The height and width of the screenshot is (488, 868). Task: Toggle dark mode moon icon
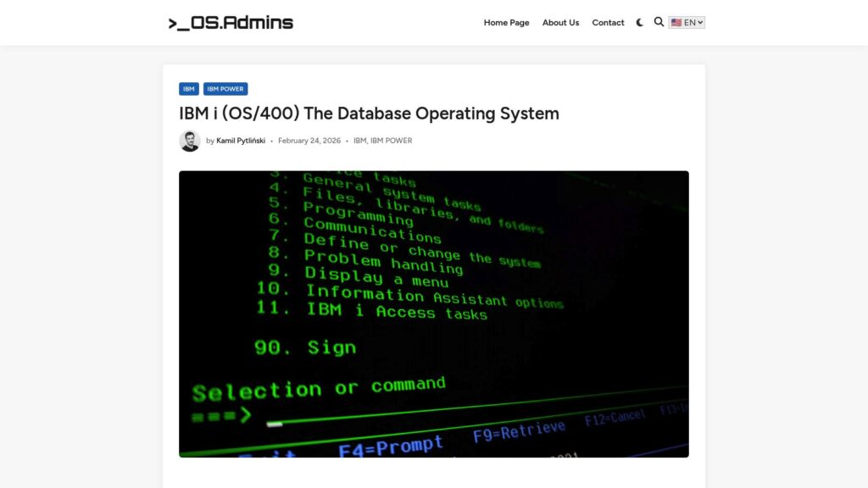pos(640,23)
